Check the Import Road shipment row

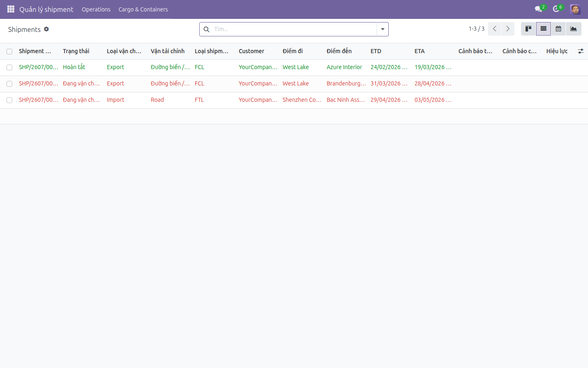tap(9, 100)
